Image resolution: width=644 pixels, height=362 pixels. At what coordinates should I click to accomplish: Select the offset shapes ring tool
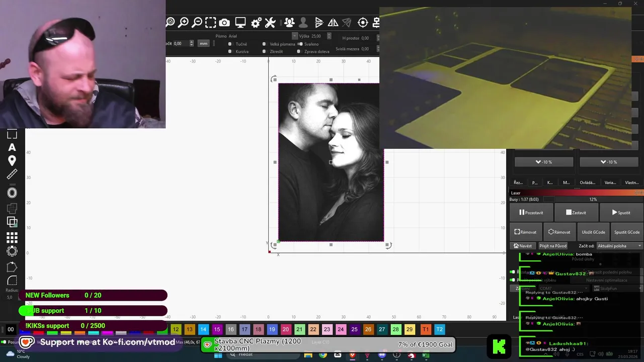tap(12, 193)
